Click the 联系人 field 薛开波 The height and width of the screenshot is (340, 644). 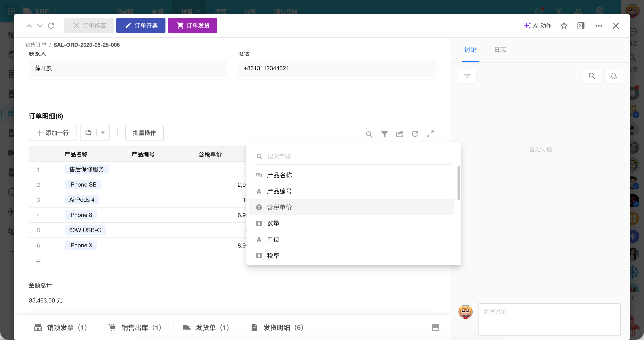click(x=128, y=68)
